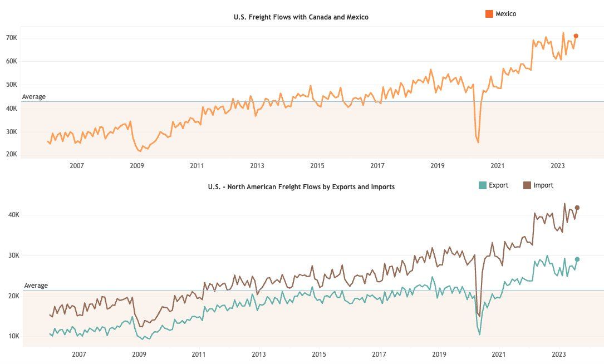Toggle the Export series legend label

click(x=498, y=185)
